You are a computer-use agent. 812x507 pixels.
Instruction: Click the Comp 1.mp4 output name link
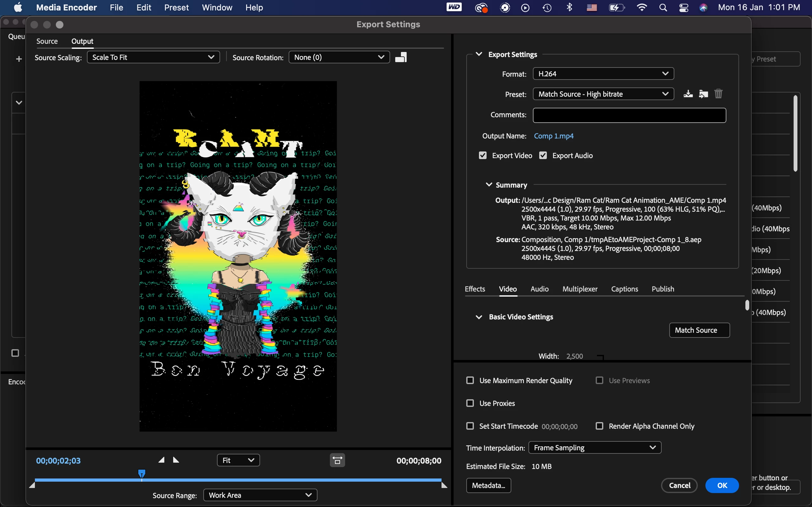click(x=553, y=136)
